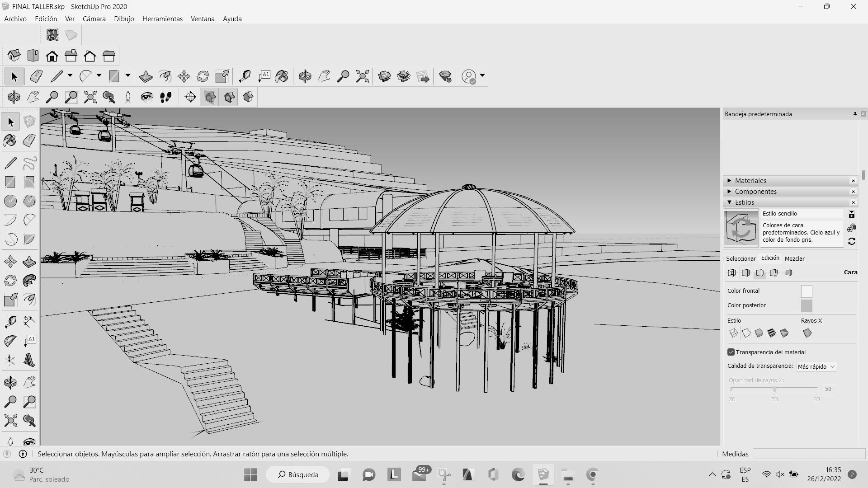Open the Shape tool dropdown arrow
Image resolution: width=868 pixels, height=488 pixels.
tap(128, 76)
